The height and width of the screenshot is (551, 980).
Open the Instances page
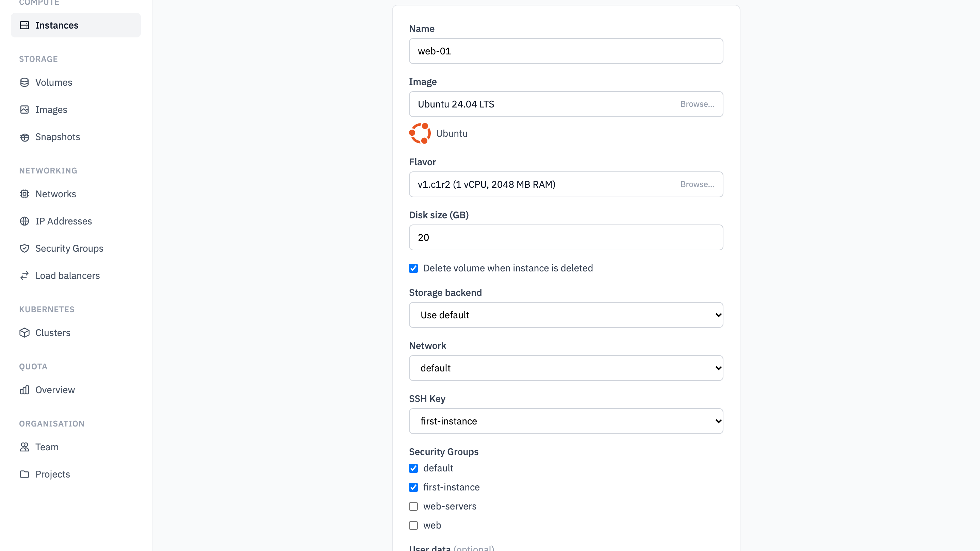click(76, 25)
